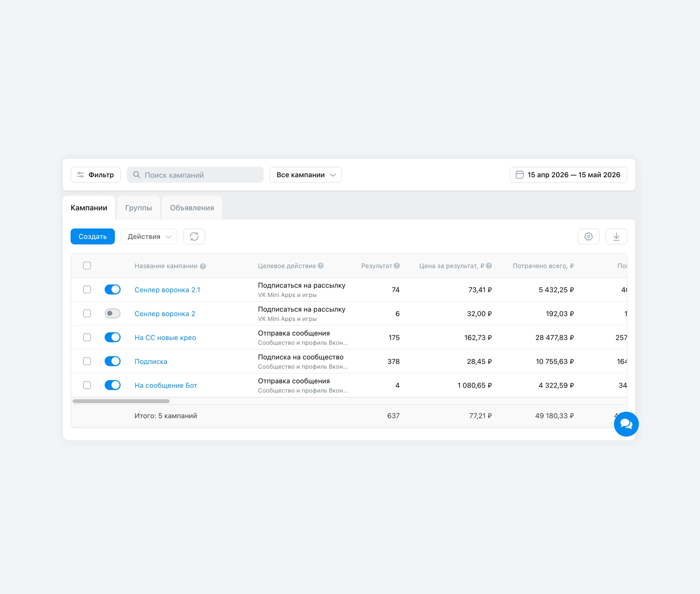Click the refresh icon button
This screenshot has width=700, height=594.
pyautogui.click(x=194, y=236)
